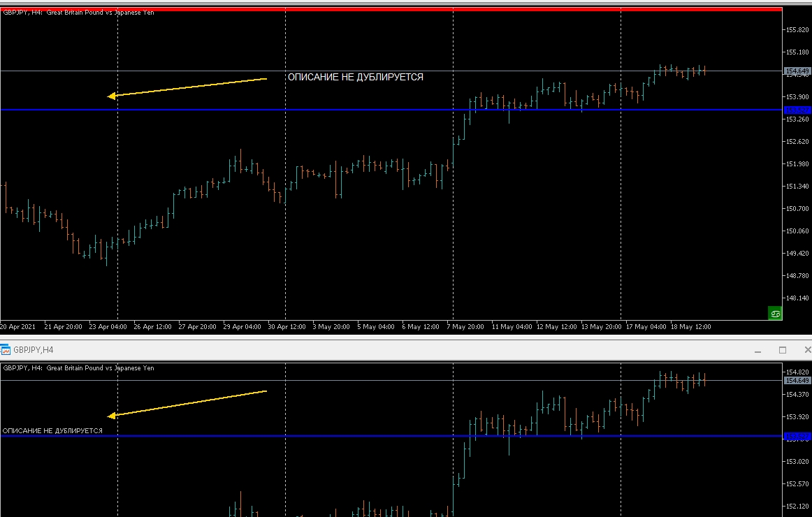Click the 153.020 price label in lower chart
Screen dimensions: 812x517
tap(797, 462)
